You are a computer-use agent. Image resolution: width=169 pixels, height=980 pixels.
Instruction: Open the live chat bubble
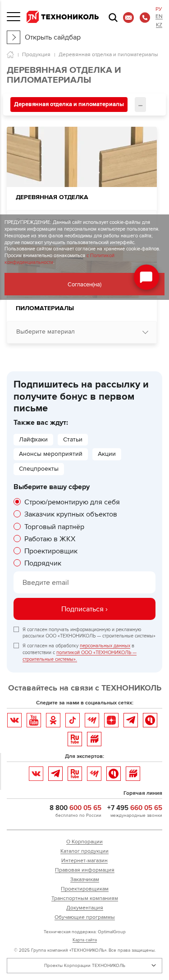point(146,277)
